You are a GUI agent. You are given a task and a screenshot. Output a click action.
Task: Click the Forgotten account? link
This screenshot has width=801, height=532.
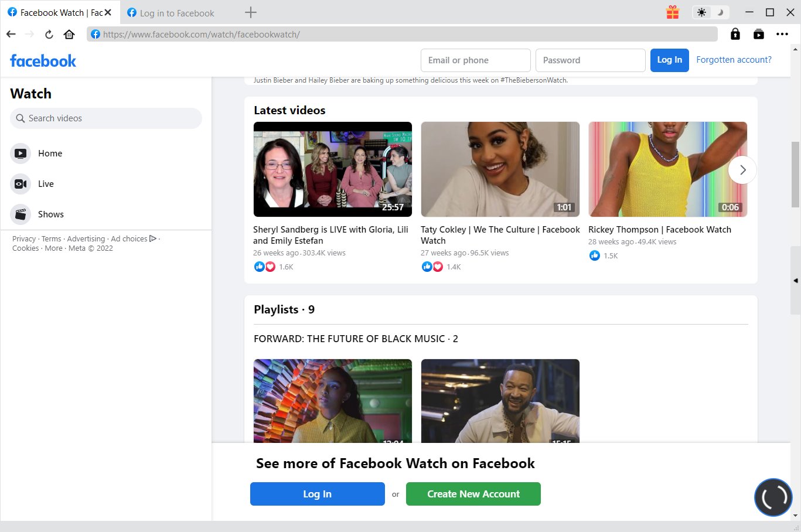tap(734, 60)
